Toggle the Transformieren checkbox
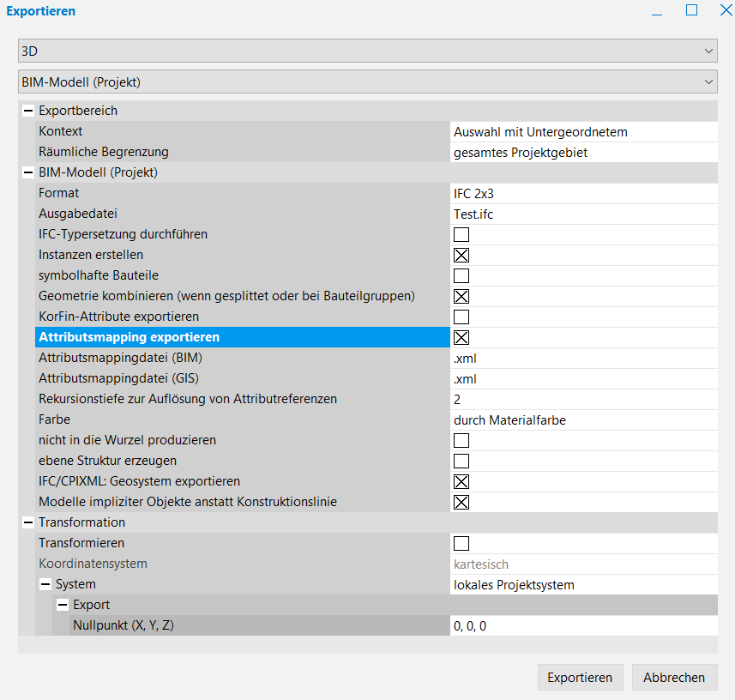735x700 pixels. 461,543
